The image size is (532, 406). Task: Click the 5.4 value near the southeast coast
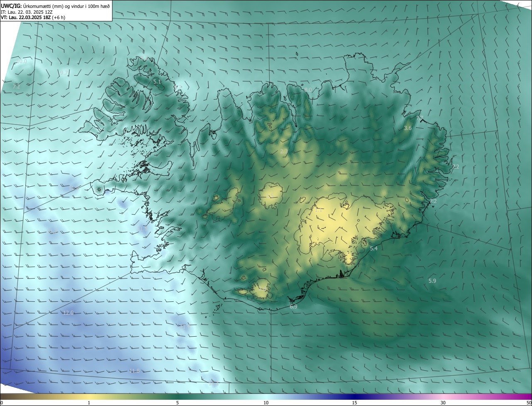(x=374, y=248)
